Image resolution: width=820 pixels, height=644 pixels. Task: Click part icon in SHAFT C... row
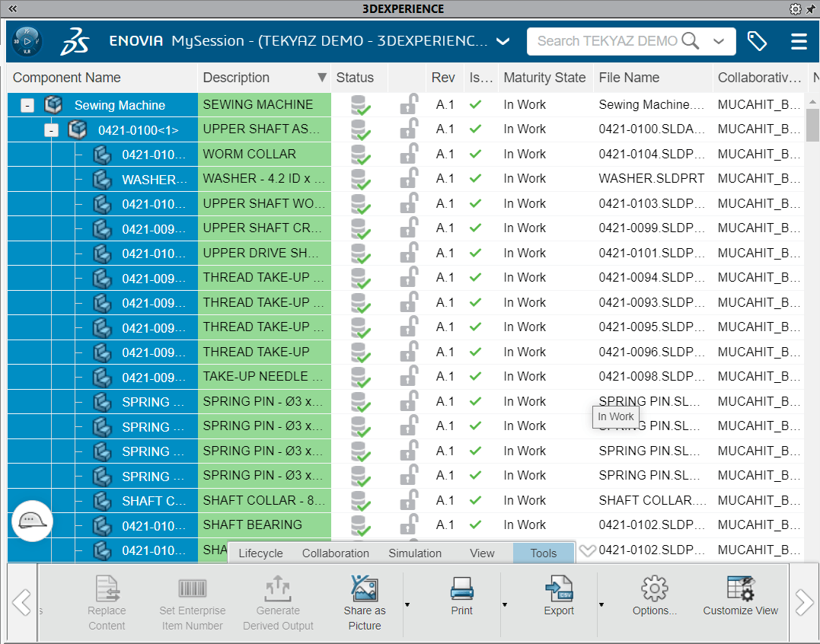pyautogui.click(x=102, y=501)
